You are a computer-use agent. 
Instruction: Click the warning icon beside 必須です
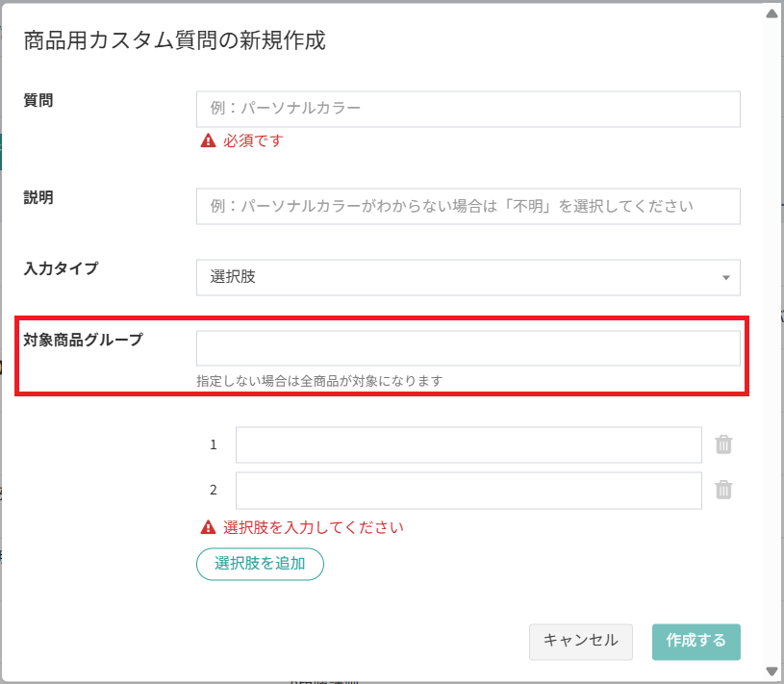(208, 140)
